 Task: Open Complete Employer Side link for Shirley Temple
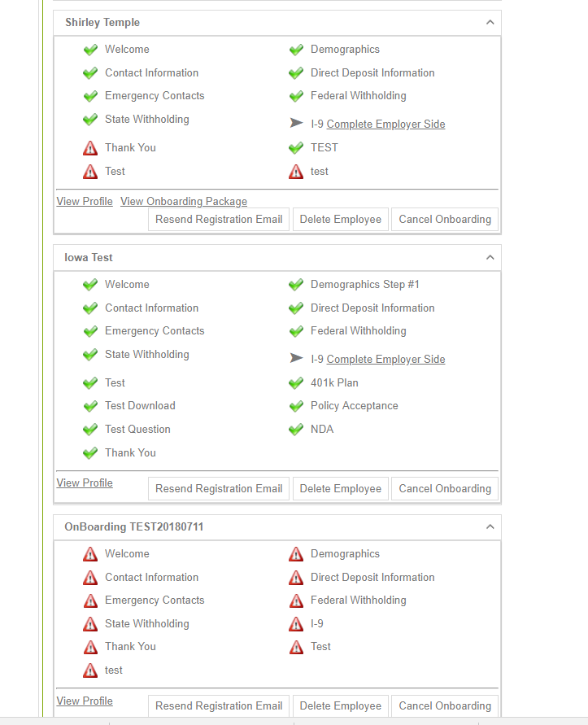coord(386,124)
